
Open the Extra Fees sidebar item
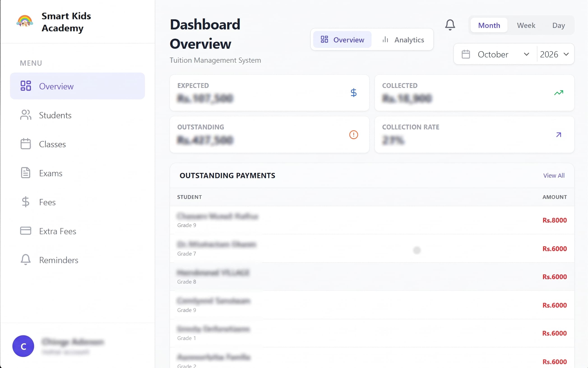(77, 231)
